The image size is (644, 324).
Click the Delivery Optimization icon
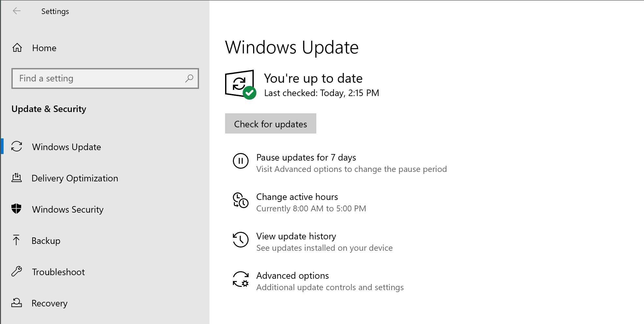pyautogui.click(x=17, y=178)
